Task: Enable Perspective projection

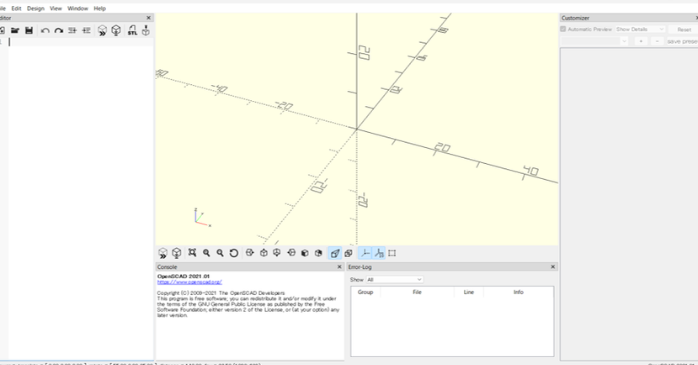Action: point(335,253)
